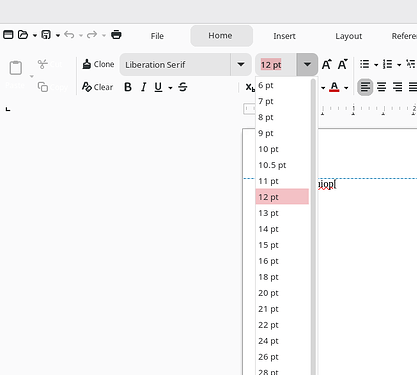The image size is (417, 375).
Task: Select 18 pt font size
Action: point(282,277)
